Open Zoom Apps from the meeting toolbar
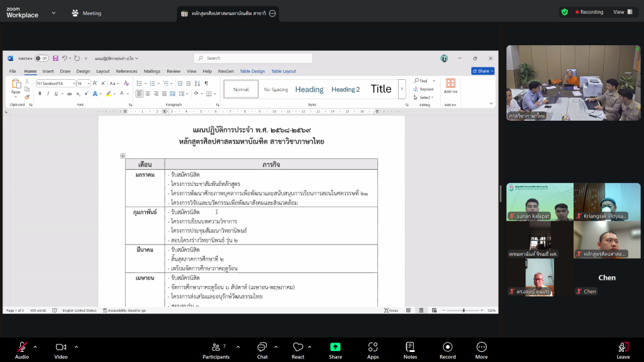Image resolution: width=644 pixels, height=362 pixels. [373, 351]
